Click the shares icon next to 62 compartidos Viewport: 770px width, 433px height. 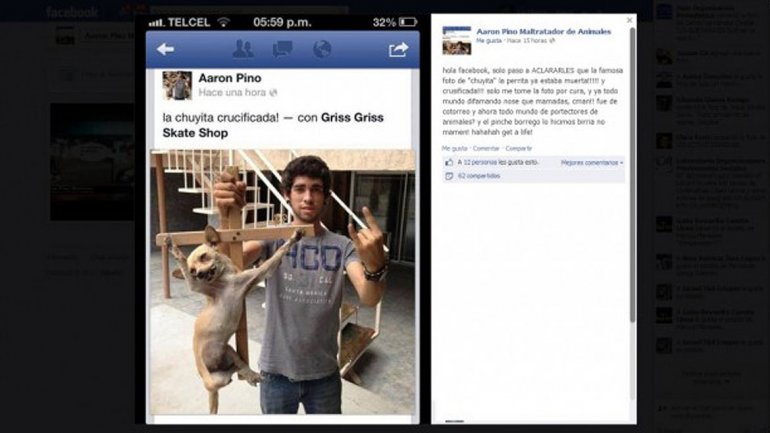click(x=449, y=176)
